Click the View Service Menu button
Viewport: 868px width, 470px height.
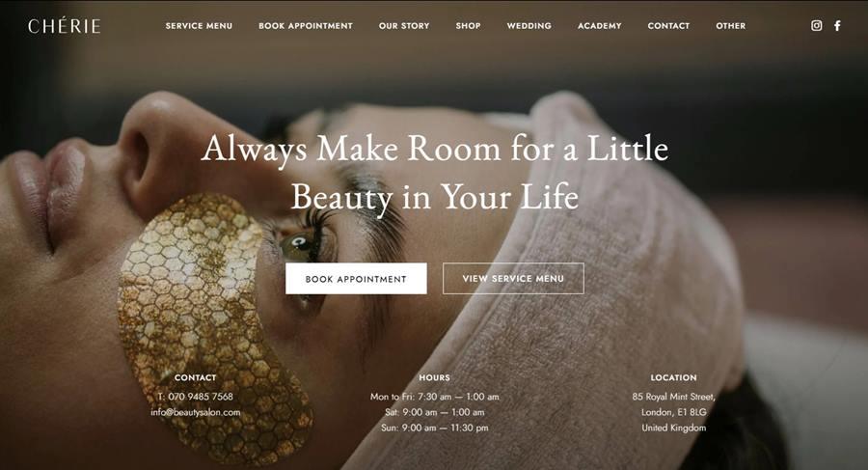(513, 278)
